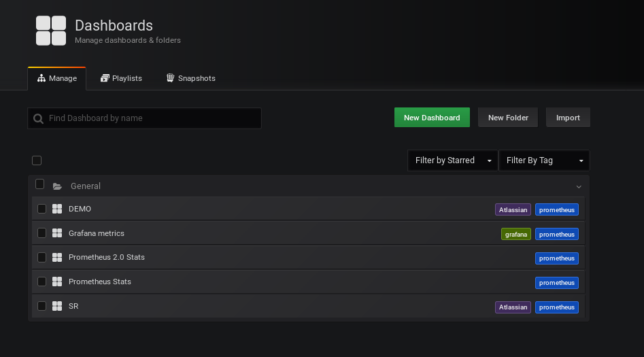Open the Filter By Tag dropdown

click(x=544, y=160)
